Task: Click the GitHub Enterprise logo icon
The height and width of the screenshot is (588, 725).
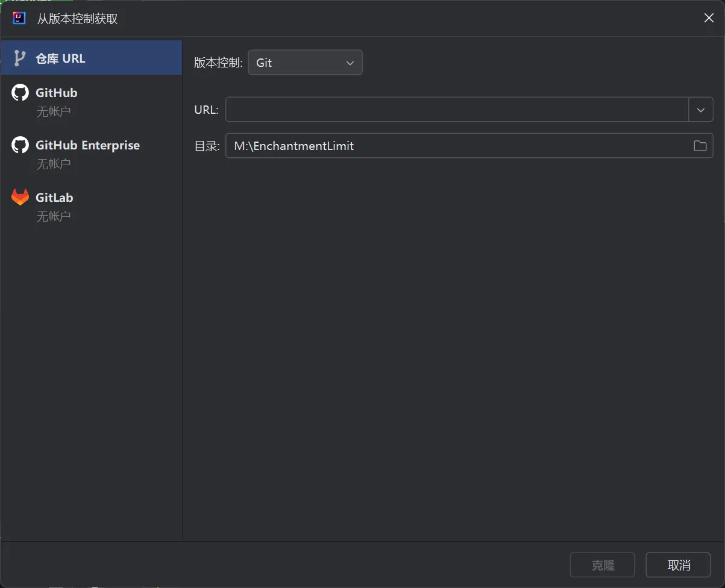Action: point(20,145)
